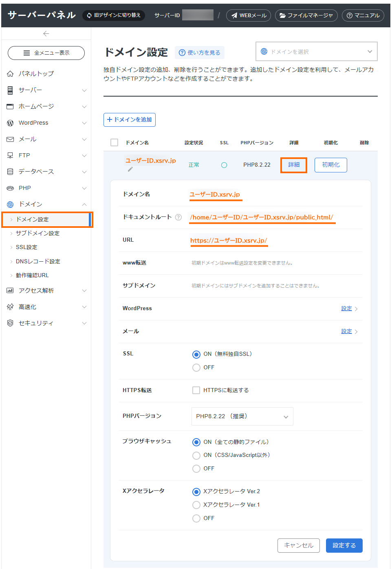
Task: Expand the WordPress menu chevron
Action: pyautogui.click(x=84, y=123)
